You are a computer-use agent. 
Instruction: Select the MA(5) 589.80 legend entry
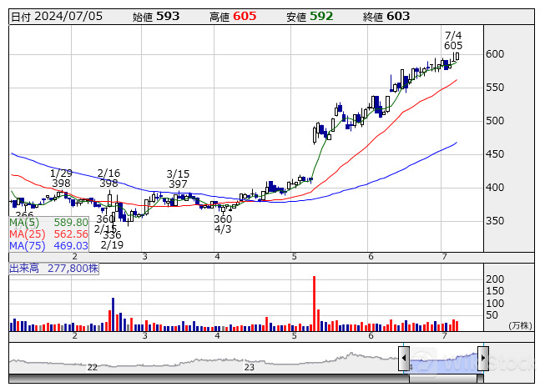[48, 223]
